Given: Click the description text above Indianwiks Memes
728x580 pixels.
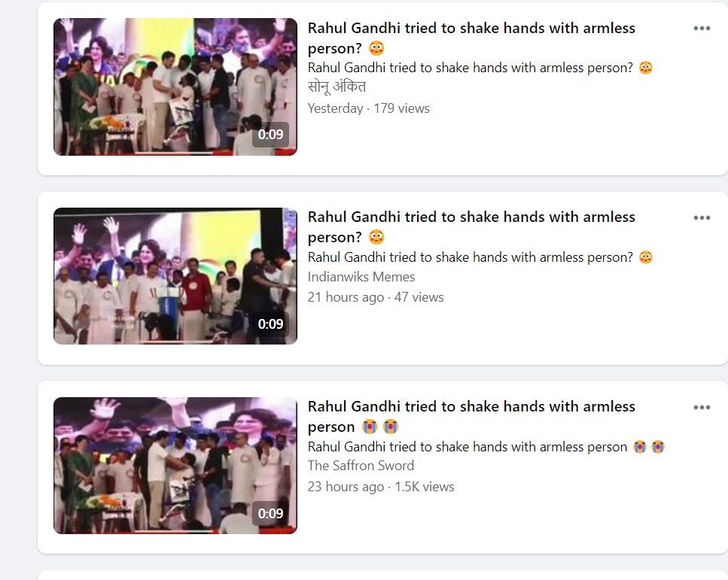Looking at the screenshot, I should point(480,257).
